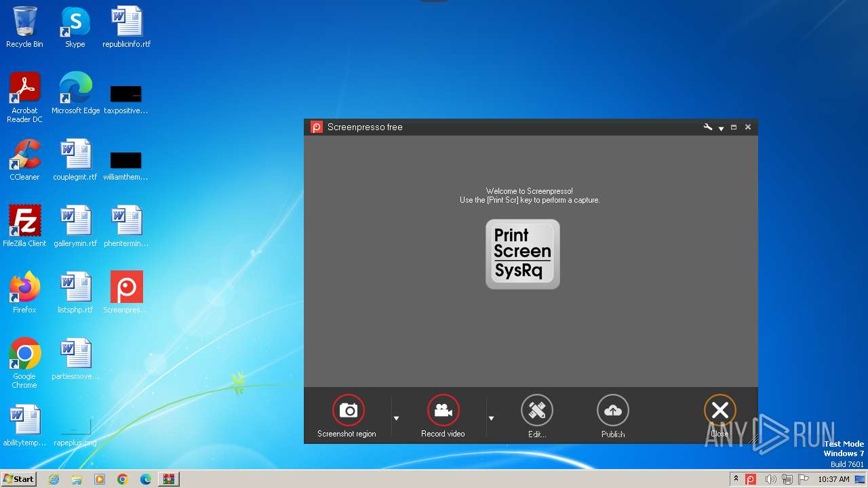
Task: Select abilitytemp document on desktop
Action: pos(24,426)
